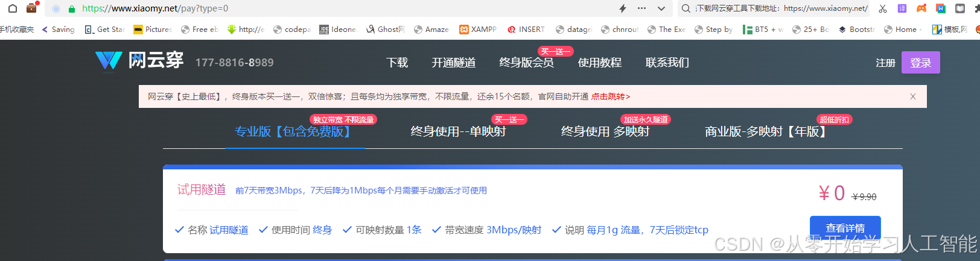The height and width of the screenshot is (261, 980).
Task: Select the 终身使用--单映射 tab
Action: coord(458,131)
